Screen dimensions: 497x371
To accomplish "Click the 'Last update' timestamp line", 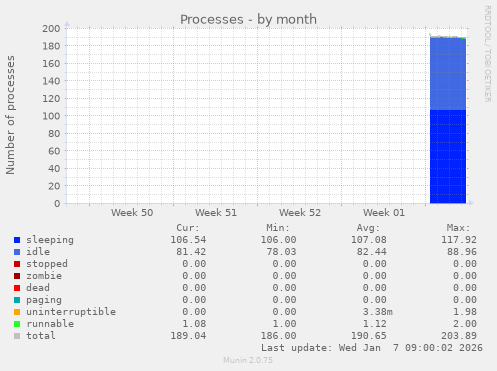I will pyautogui.click(x=372, y=348).
